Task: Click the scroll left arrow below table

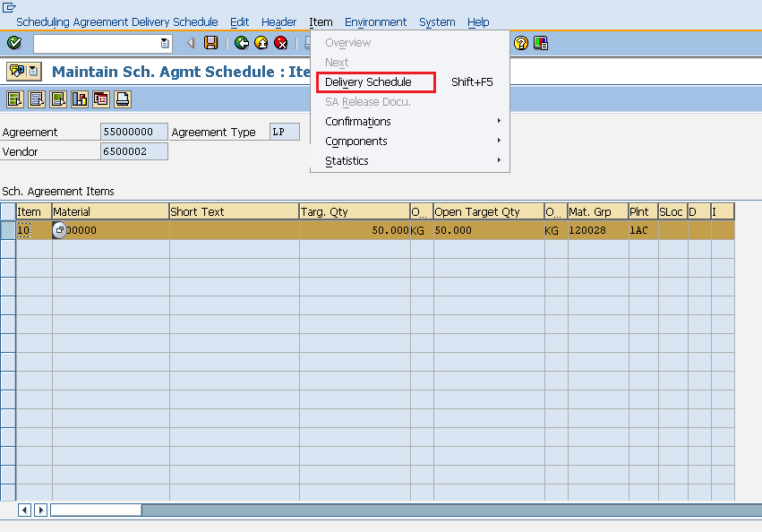Action: coord(24,510)
